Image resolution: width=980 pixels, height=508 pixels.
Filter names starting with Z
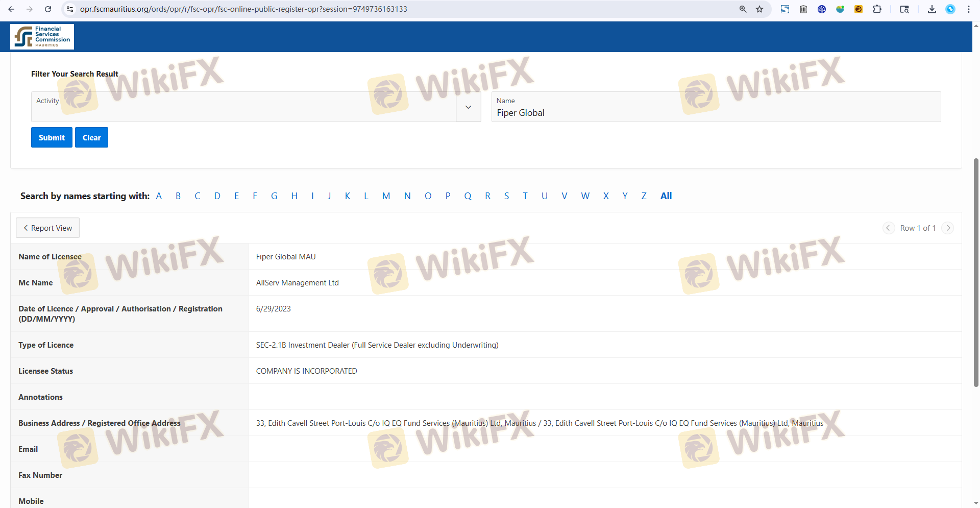coord(644,196)
